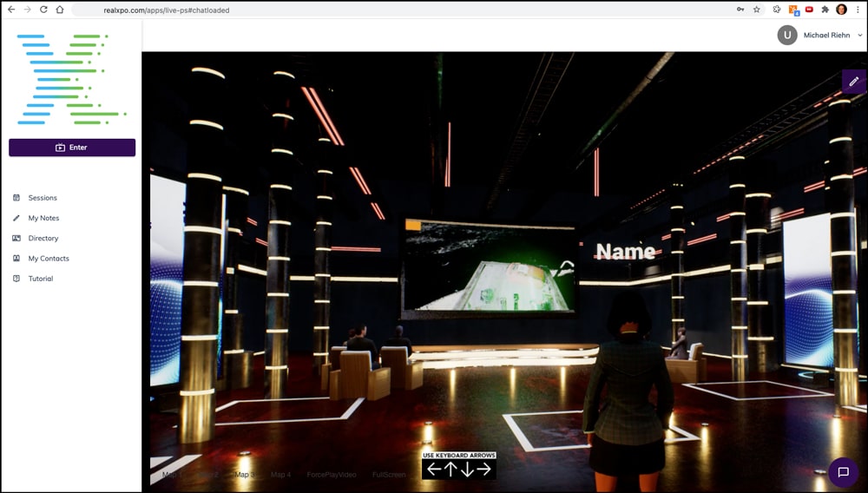Viewport: 868px width, 493px height.
Task: Reload the page with refresh icon
Action: point(43,10)
